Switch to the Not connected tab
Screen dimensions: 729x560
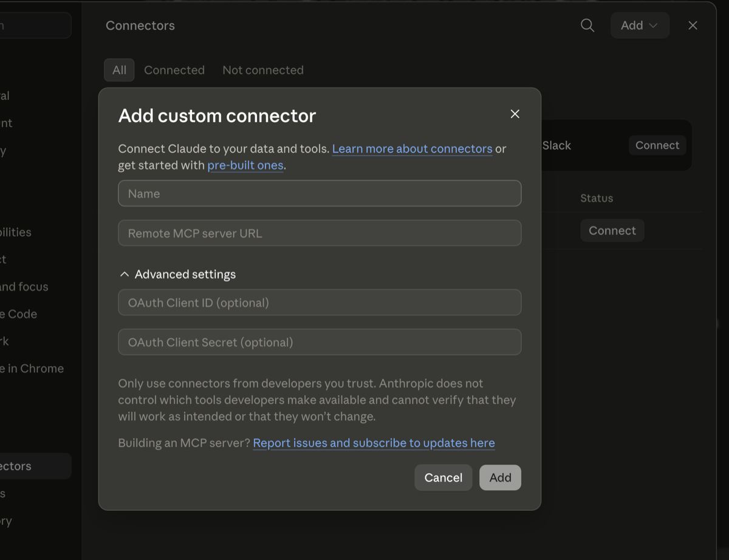(x=263, y=70)
